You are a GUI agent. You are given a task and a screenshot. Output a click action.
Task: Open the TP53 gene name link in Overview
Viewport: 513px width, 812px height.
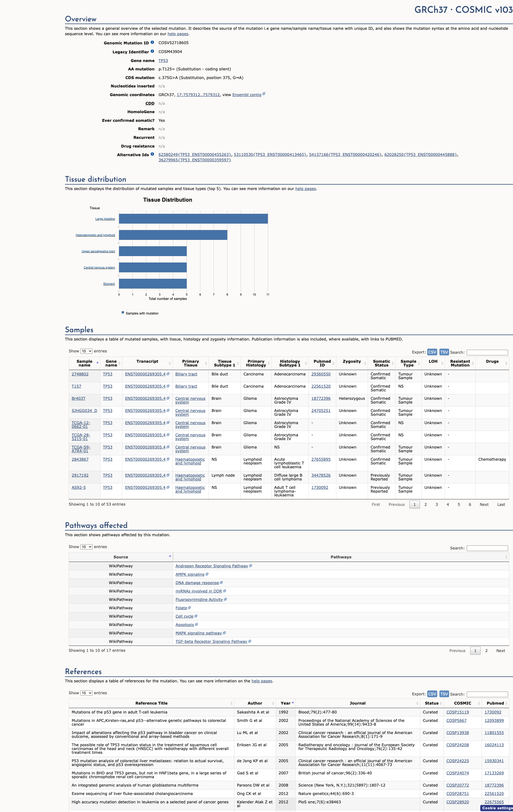pos(163,61)
